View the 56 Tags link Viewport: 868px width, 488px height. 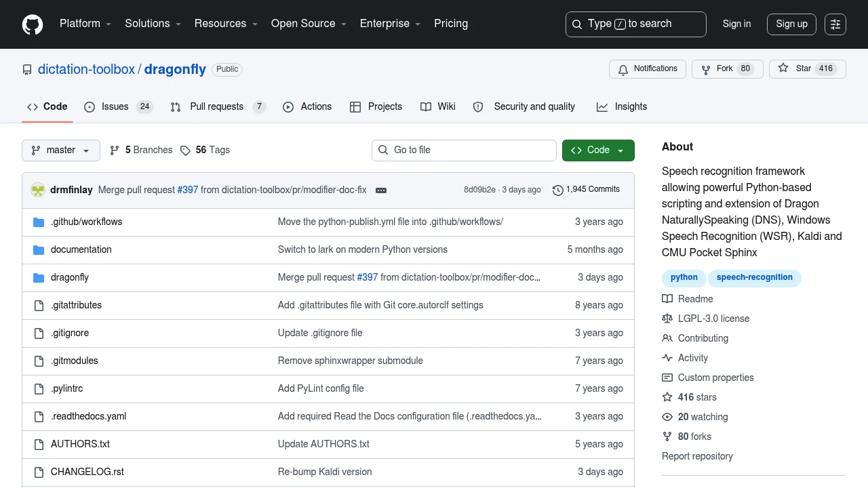point(205,150)
